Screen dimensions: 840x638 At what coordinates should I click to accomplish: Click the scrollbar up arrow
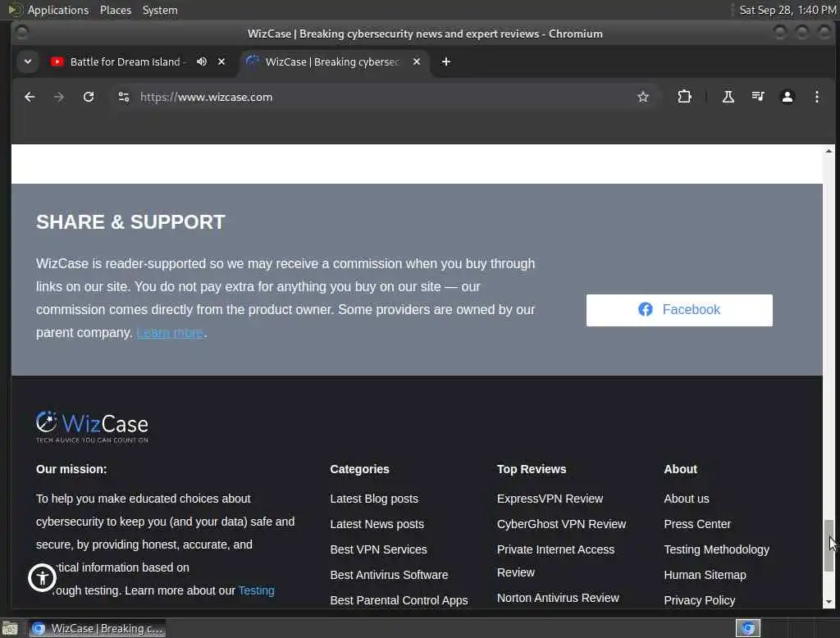(829, 151)
